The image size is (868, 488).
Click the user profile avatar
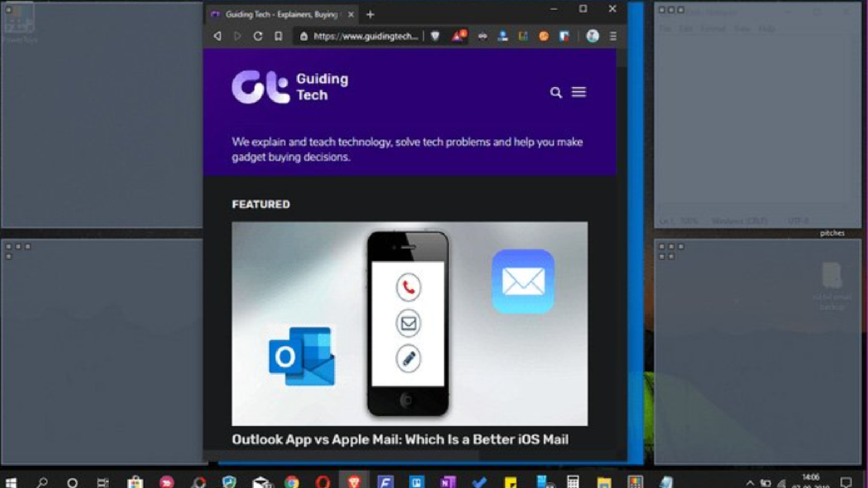[x=592, y=36]
